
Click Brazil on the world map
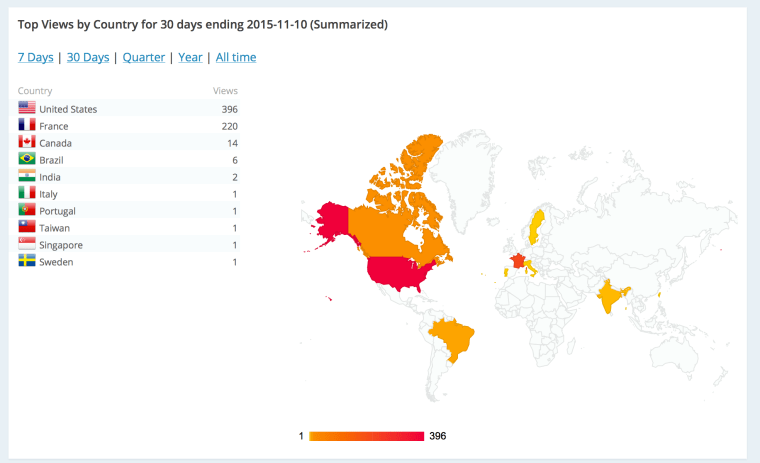453,338
